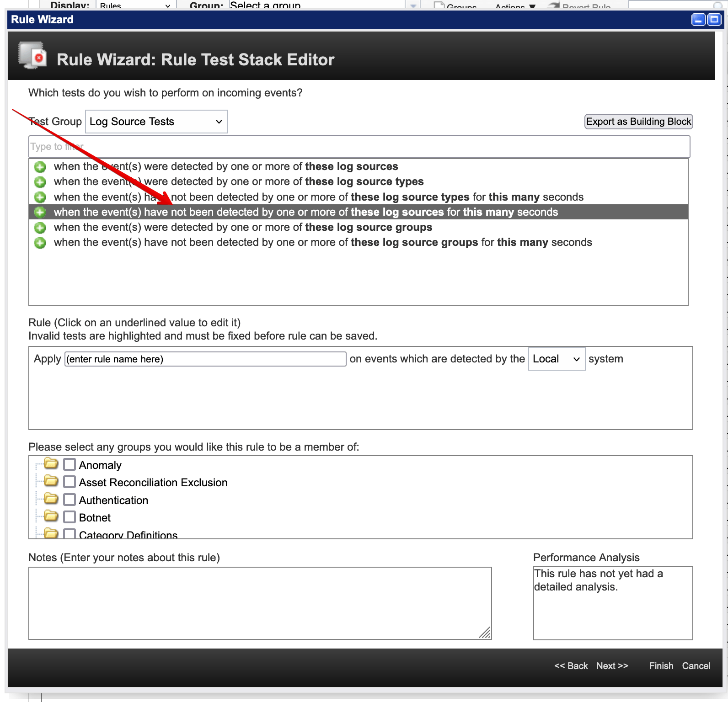Add the 'log source types for this many seconds' test plus icon

pos(40,197)
